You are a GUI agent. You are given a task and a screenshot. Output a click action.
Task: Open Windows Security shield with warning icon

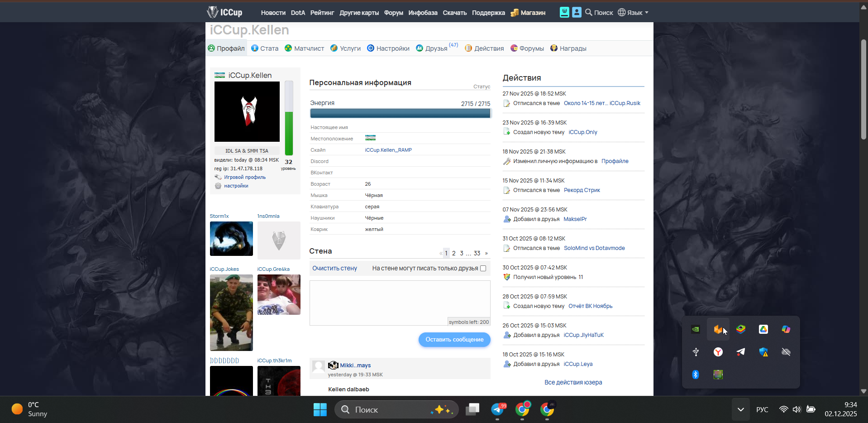click(x=763, y=352)
